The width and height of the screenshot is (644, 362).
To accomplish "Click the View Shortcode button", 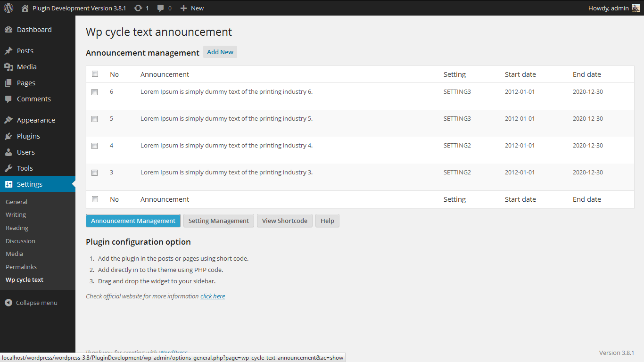I will coord(285,221).
